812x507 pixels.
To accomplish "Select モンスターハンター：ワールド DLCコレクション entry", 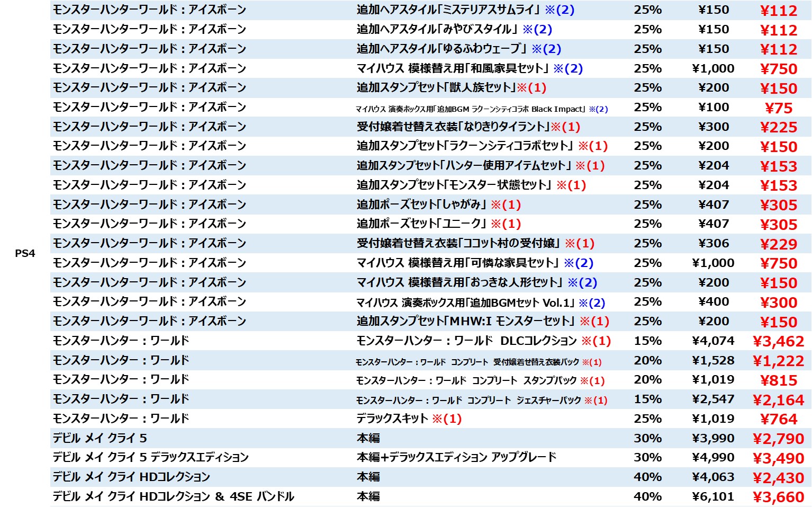I will pos(483,341).
